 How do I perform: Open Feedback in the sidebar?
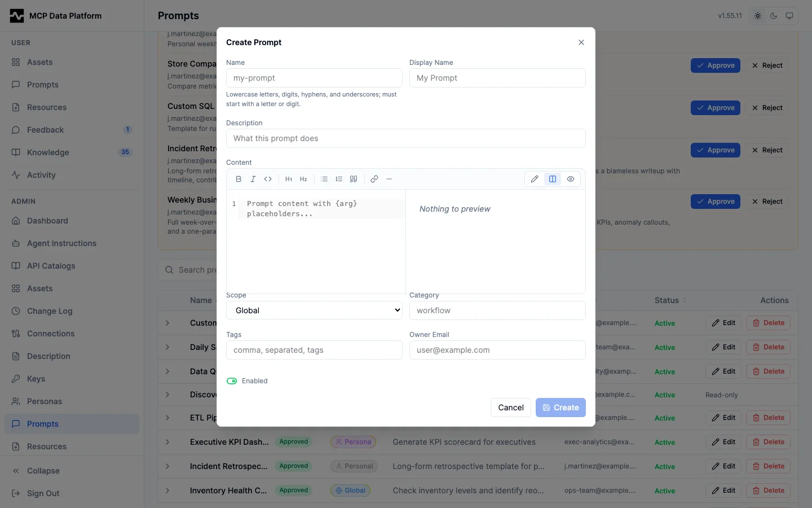click(x=72, y=130)
